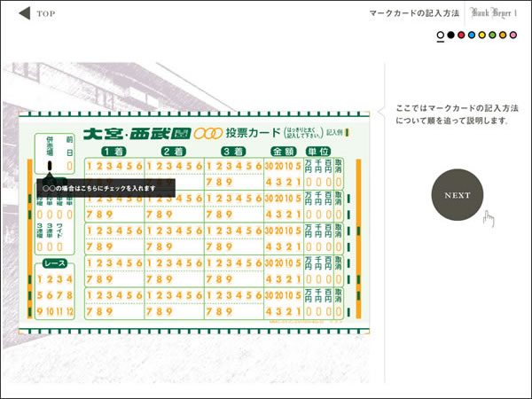Screen dimensions: 532x399
Task: Mark race number 4 in the レース box
Action: [x=69, y=279]
